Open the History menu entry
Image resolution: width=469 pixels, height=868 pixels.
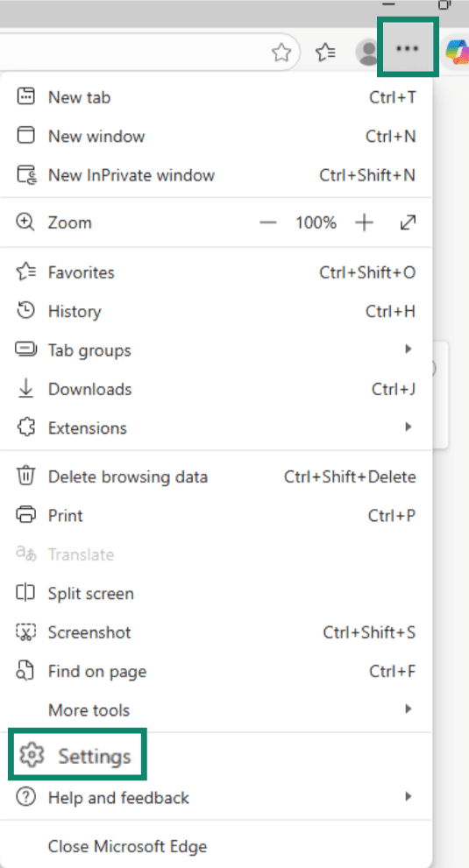tap(217, 311)
